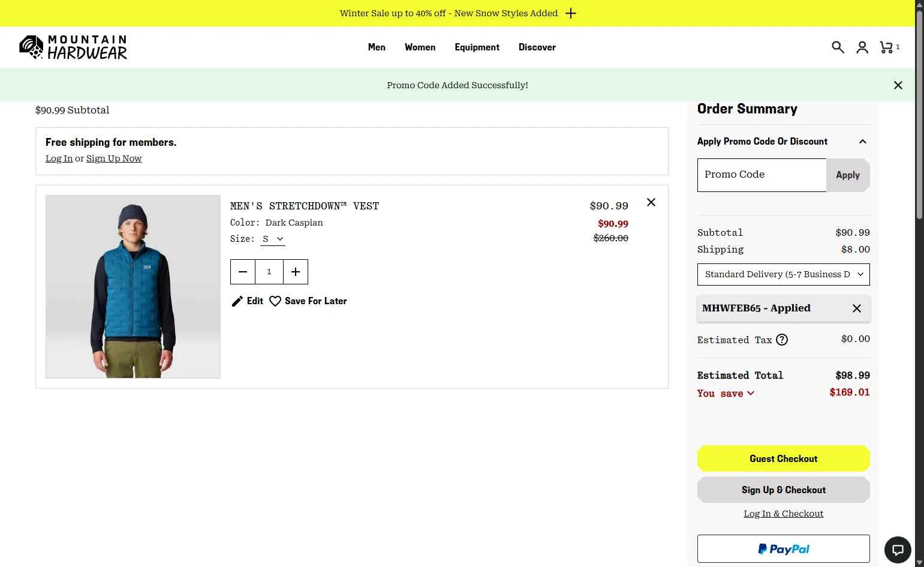This screenshot has height=567, width=924.
Task: Click Sign Up & Checkout button
Action: 783,490
